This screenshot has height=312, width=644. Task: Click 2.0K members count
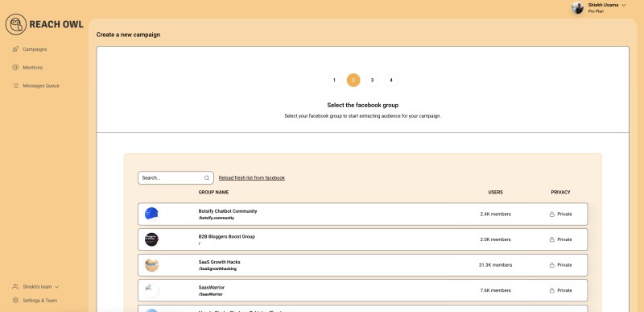(x=495, y=239)
